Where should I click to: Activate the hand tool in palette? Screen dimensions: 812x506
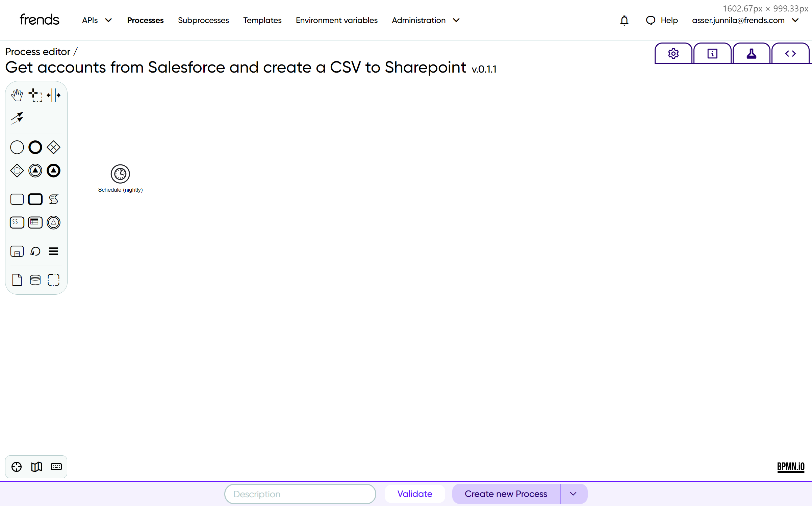tap(17, 95)
